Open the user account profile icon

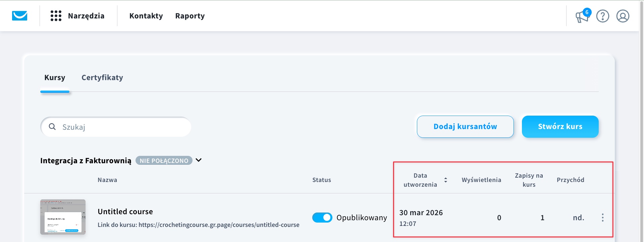coord(623,16)
